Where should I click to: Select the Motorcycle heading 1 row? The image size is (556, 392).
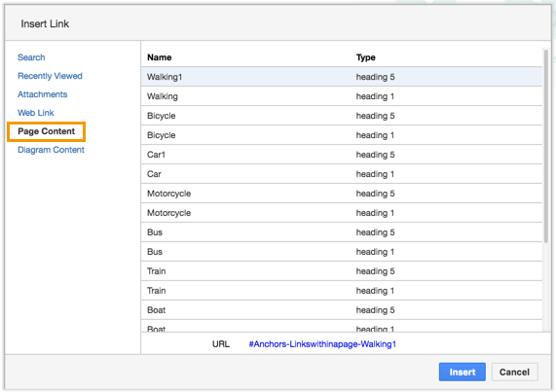click(x=342, y=213)
